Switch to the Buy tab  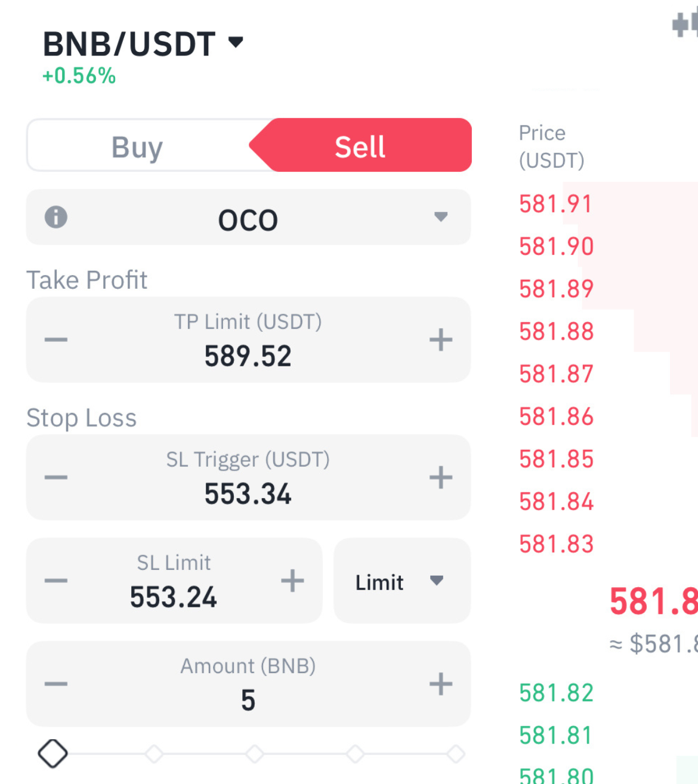(x=137, y=147)
